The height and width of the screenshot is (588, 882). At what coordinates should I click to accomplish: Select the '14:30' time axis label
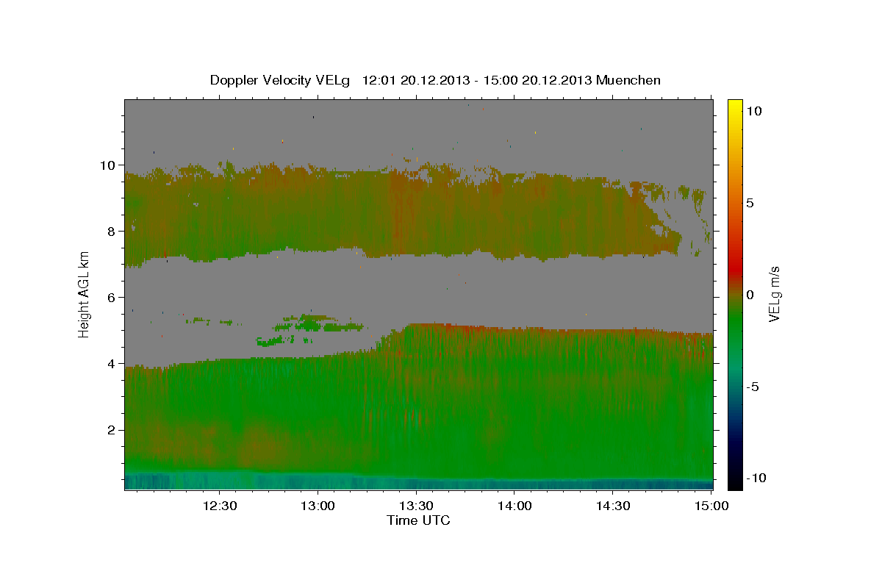612,506
